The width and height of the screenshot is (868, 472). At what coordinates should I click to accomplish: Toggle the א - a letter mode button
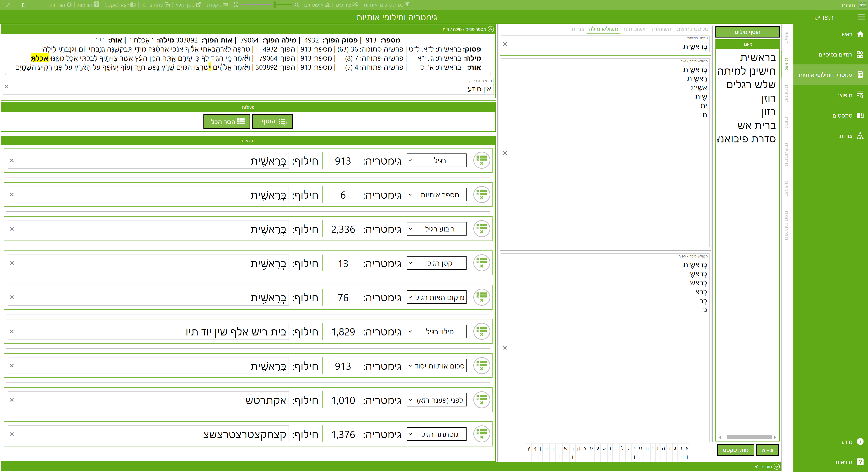767,450
